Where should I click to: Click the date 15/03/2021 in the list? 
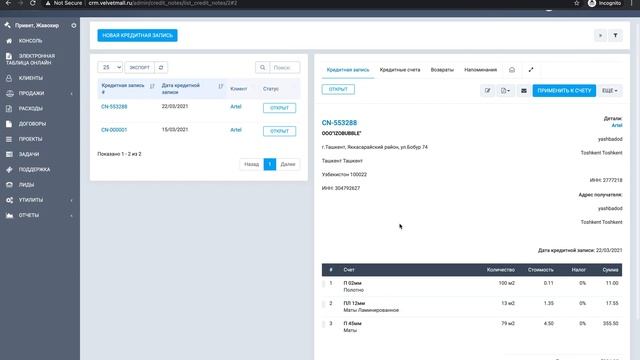(x=175, y=130)
